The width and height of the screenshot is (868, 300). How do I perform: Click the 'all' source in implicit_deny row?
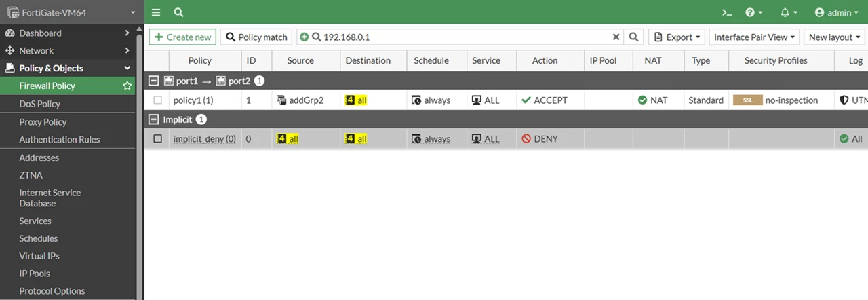pyautogui.click(x=288, y=138)
